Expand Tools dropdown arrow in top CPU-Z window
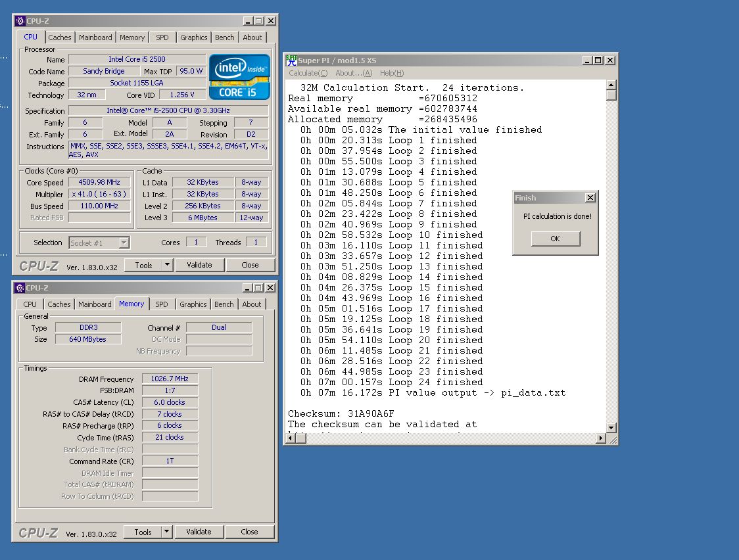The width and height of the screenshot is (739, 560). (168, 265)
